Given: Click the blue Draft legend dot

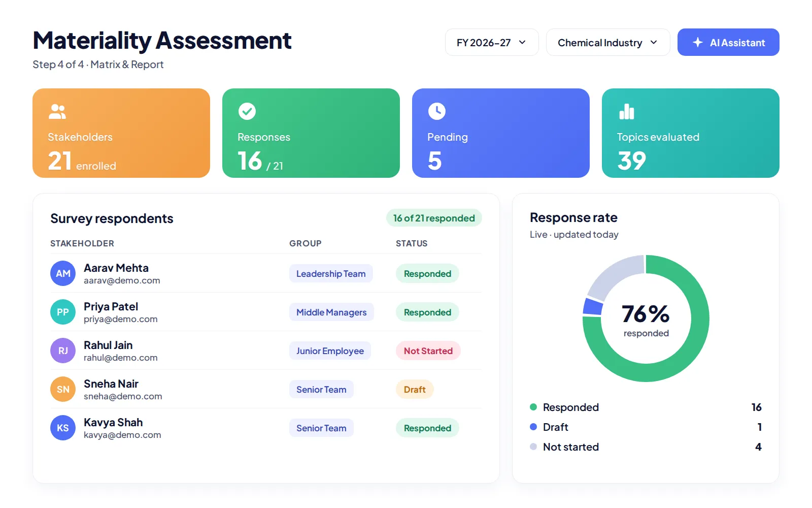Looking at the screenshot, I should click(x=533, y=427).
